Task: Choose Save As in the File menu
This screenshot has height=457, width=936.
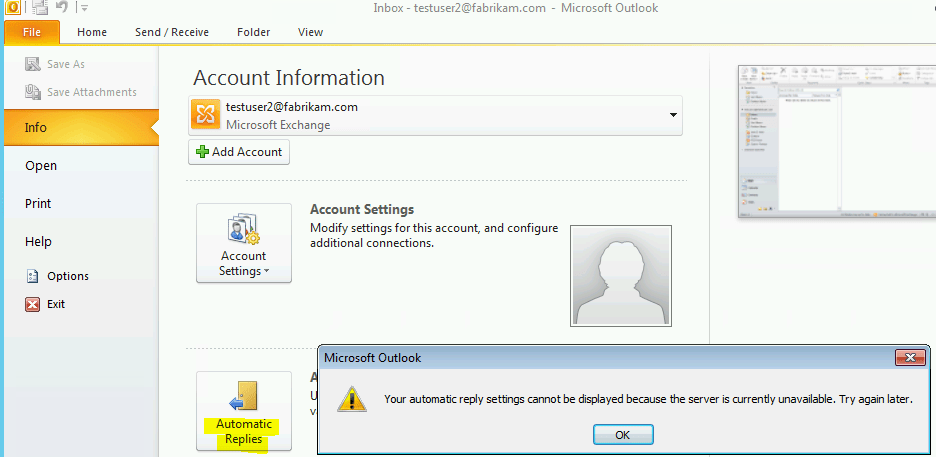Action: tap(55, 64)
